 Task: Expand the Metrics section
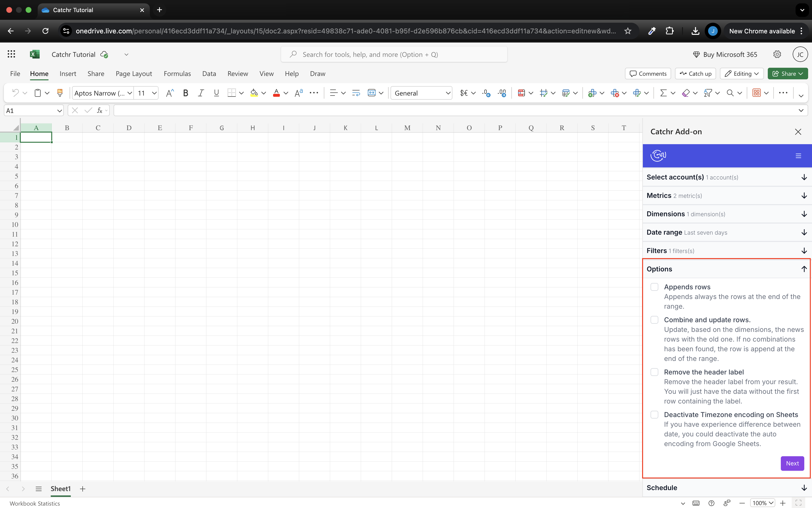(727, 195)
